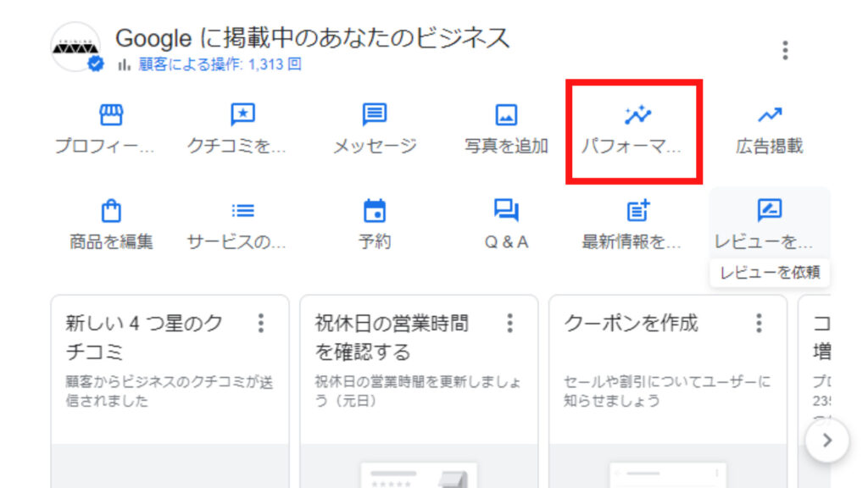Image resolution: width=868 pixels, height=488 pixels.
Task: Open the 最新情報を… (Add Update) post icon
Action: pyautogui.click(x=637, y=210)
